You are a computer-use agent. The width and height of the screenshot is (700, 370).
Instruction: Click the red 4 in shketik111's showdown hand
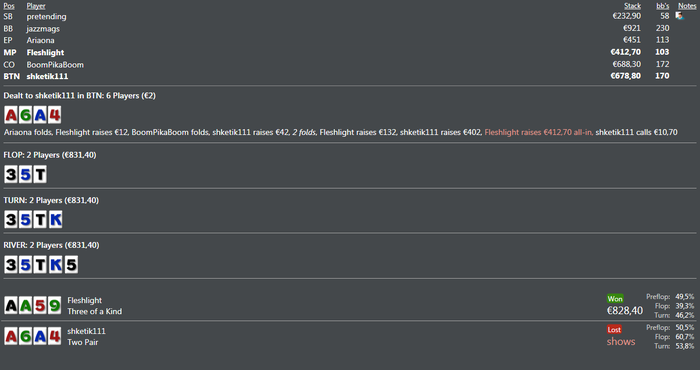pyautogui.click(x=54, y=336)
